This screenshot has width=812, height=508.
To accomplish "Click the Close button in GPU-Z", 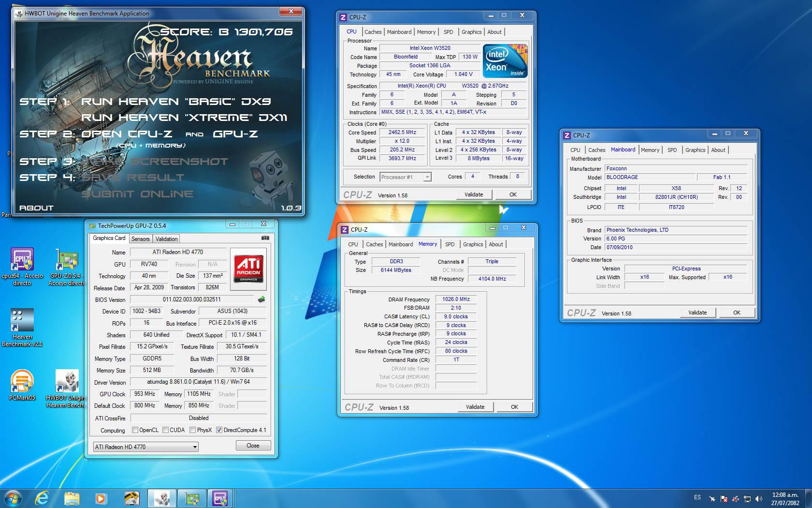I will pyautogui.click(x=253, y=446).
